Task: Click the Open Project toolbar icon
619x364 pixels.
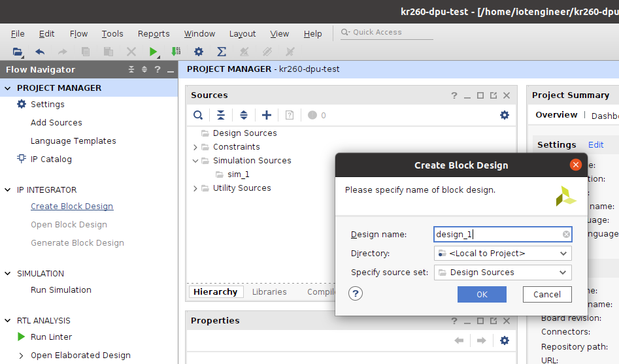Action: [x=18, y=52]
